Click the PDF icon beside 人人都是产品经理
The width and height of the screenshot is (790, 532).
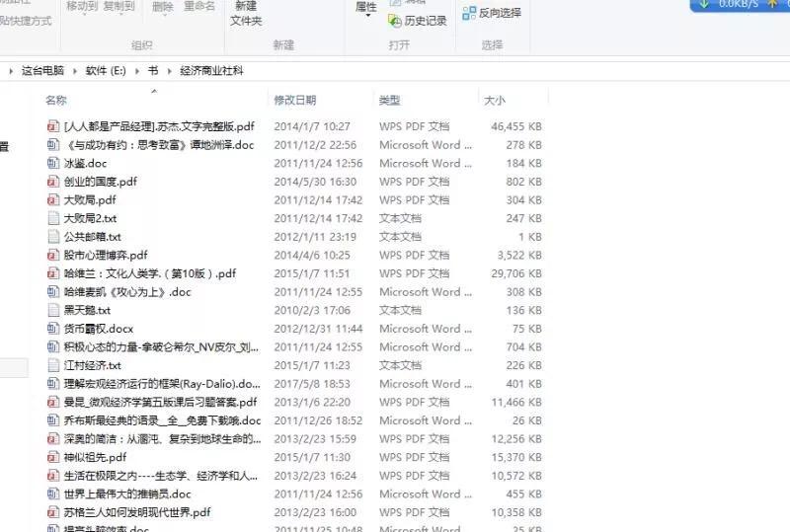pyautogui.click(x=53, y=126)
